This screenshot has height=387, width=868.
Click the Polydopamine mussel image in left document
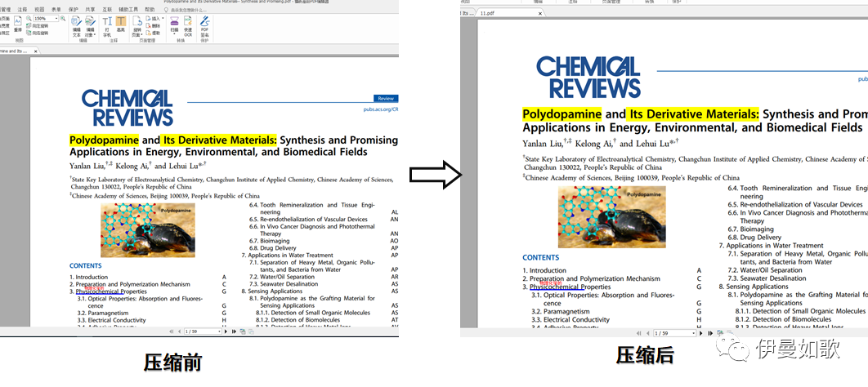148,230
